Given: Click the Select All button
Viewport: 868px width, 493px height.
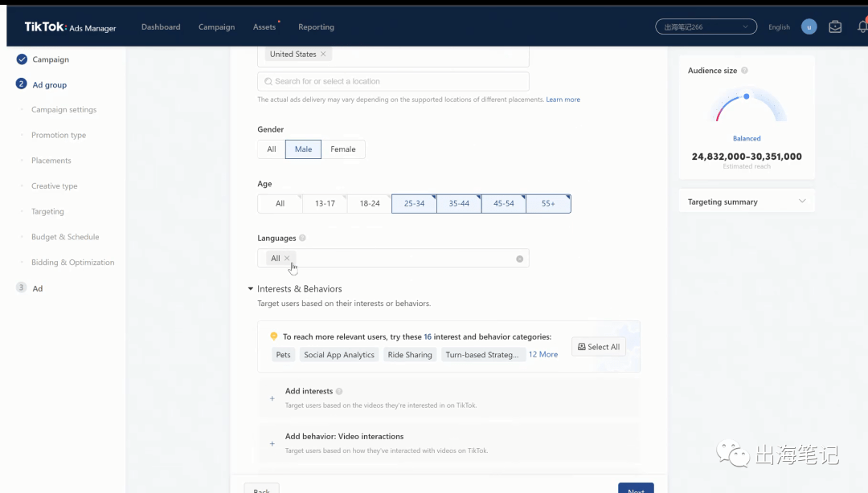Looking at the screenshot, I should (x=599, y=347).
